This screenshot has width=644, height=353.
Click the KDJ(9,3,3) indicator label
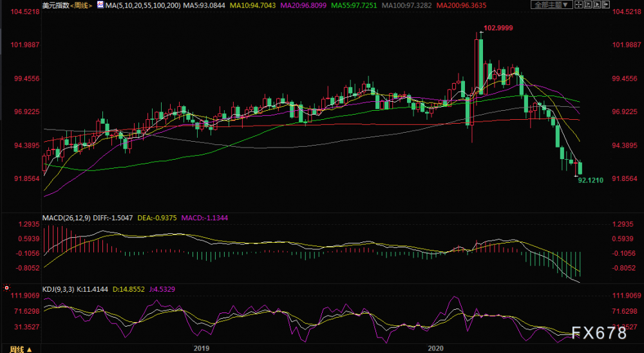59,289
